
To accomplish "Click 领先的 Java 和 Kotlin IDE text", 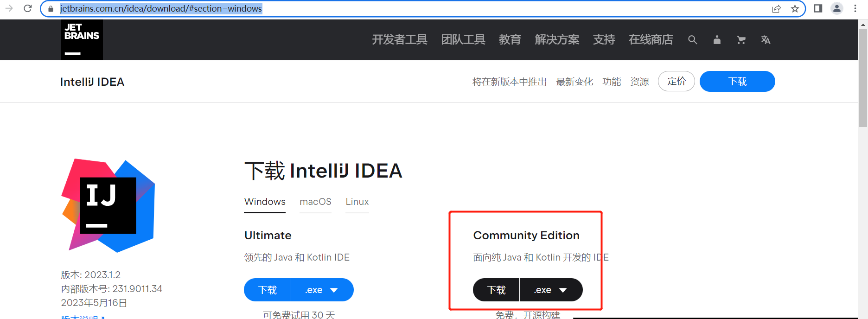I will coord(297,257).
